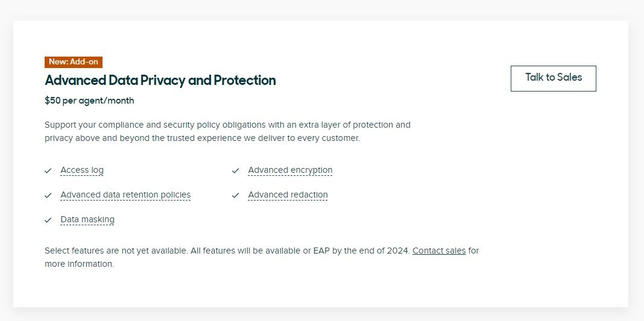Open the Contact sales link
This screenshot has width=644, height=321.
[x=439, y=251]
